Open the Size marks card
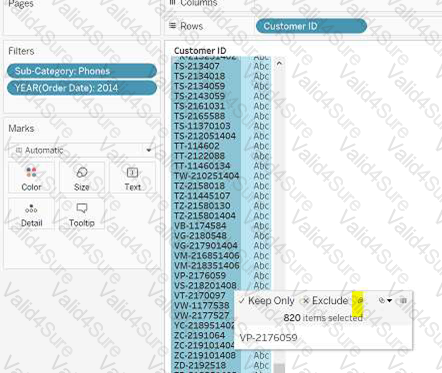 tap(82, 178)
